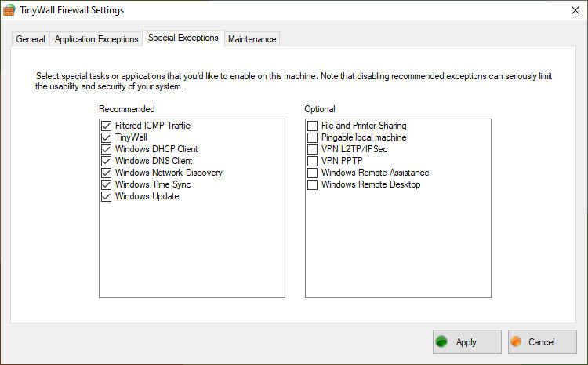
Task: Enable VPN L2TP/IPSec checkbox
Action: click(x=312, y=149)
